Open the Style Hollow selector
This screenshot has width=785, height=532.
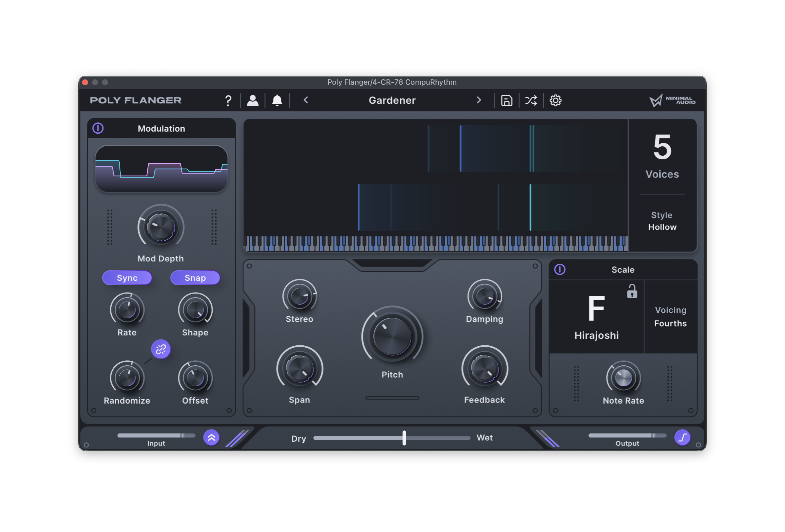662,221
